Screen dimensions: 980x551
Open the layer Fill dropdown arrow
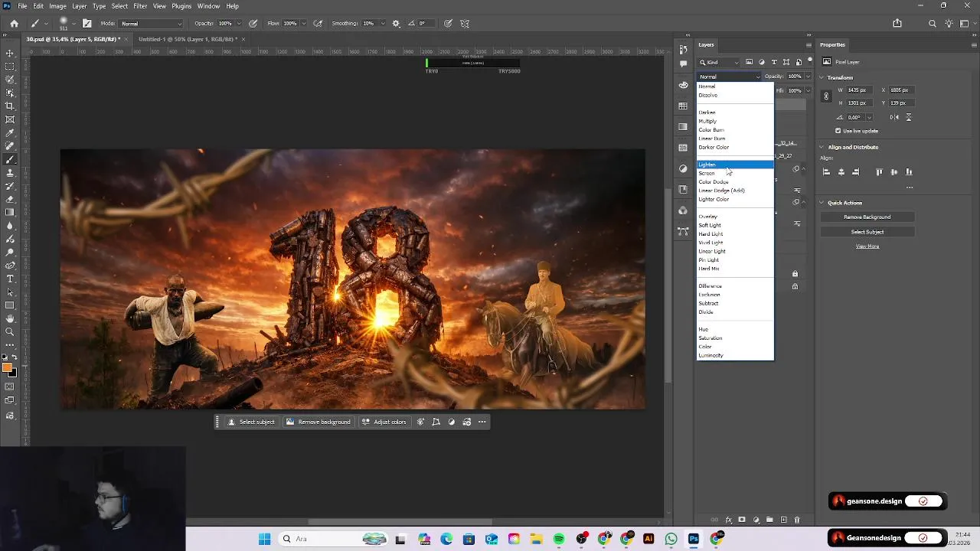pos(807,90)
